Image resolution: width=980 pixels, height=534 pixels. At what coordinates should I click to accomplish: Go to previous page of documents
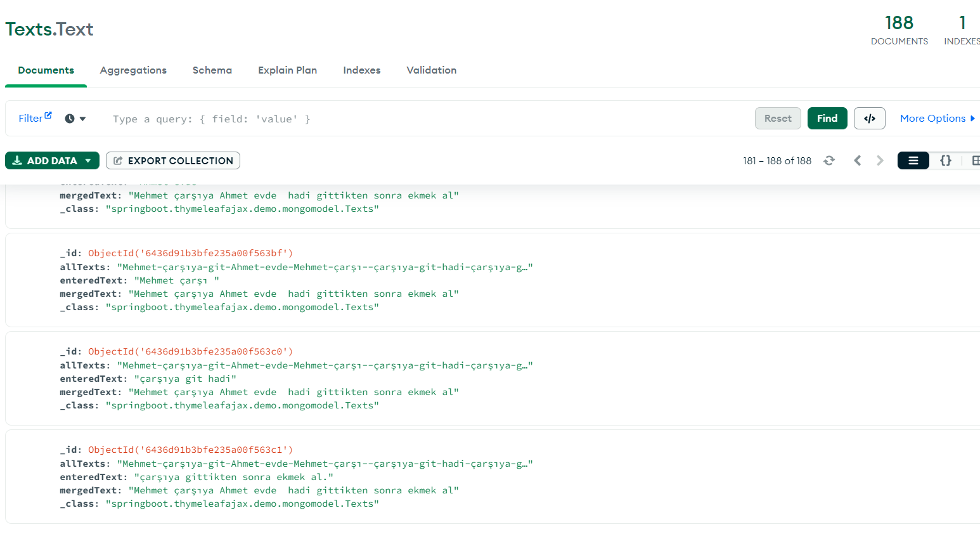[x=857, y=160]
